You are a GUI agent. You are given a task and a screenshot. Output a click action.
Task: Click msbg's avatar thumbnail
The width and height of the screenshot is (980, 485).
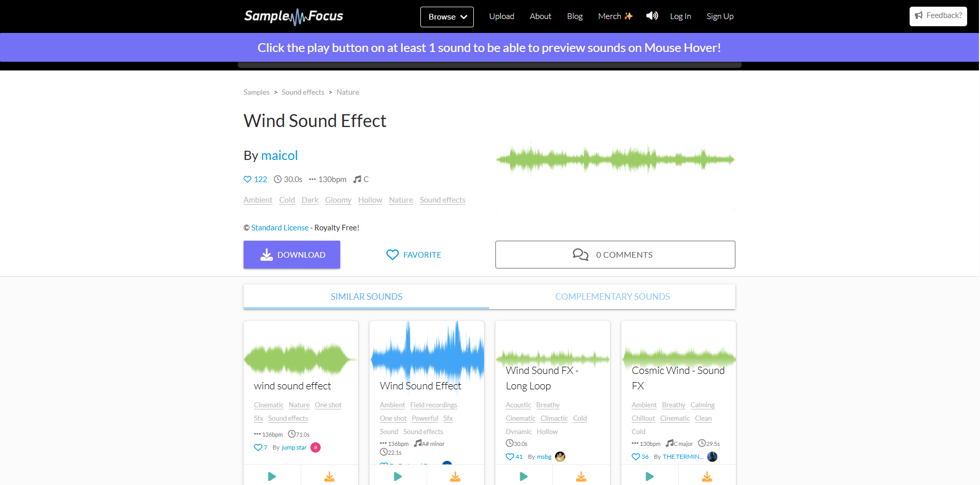[x=560, y=456]
